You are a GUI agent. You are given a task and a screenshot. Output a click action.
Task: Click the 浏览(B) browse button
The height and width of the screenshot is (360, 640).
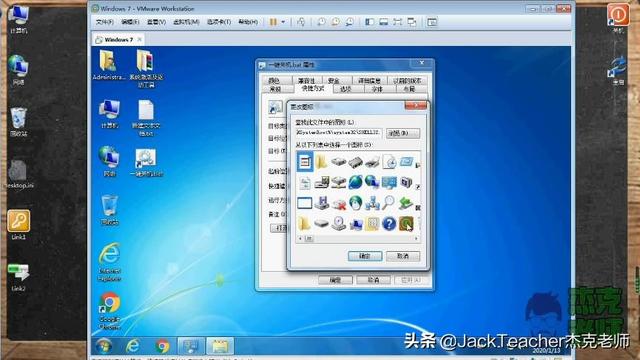click(402, 133)
